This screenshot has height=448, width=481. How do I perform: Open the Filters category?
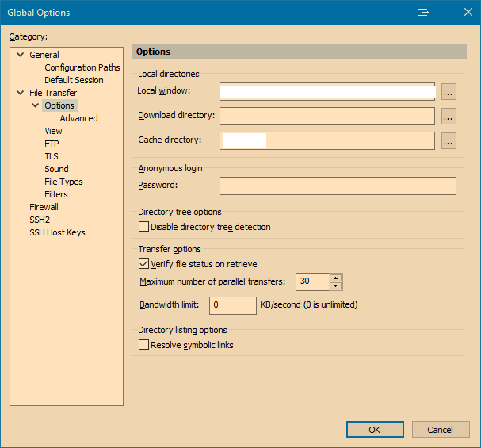click(56, 194)
